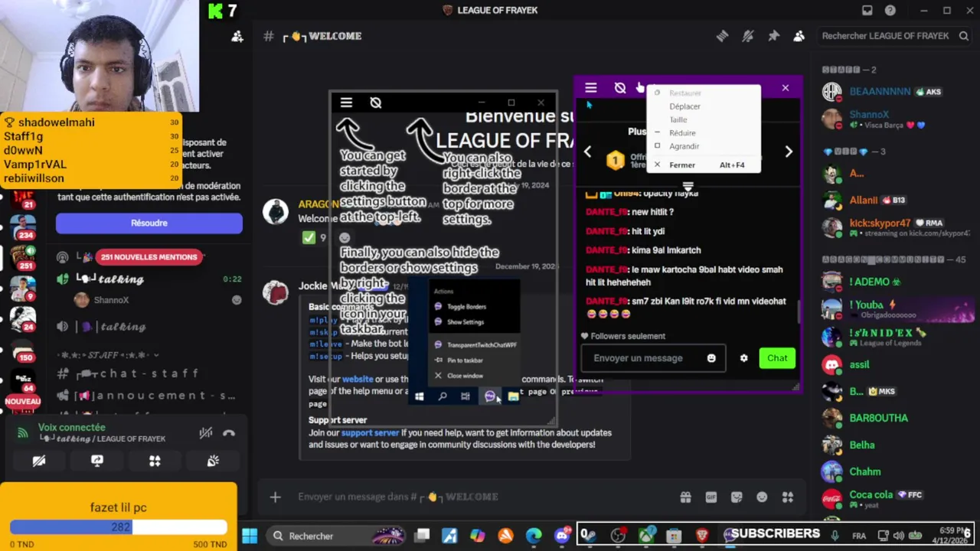
Task: Open BAR8OUTHA member entry
Action: pos(896,418)
